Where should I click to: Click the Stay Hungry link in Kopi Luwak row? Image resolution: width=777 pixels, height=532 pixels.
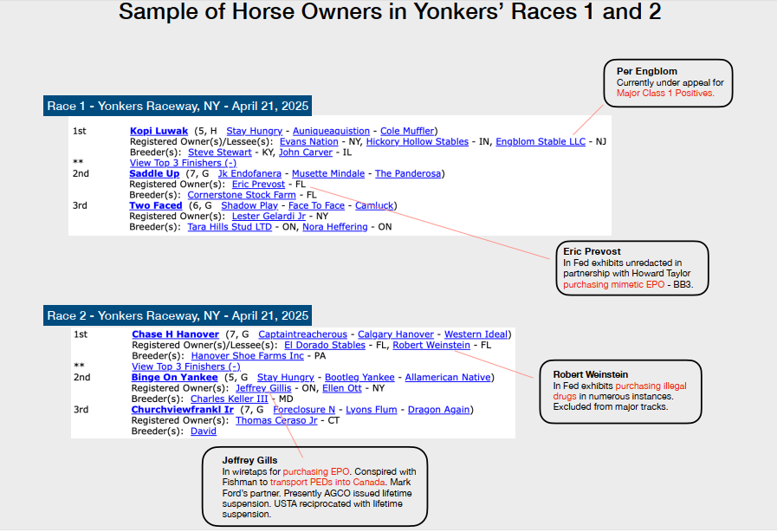coord(254,131)
